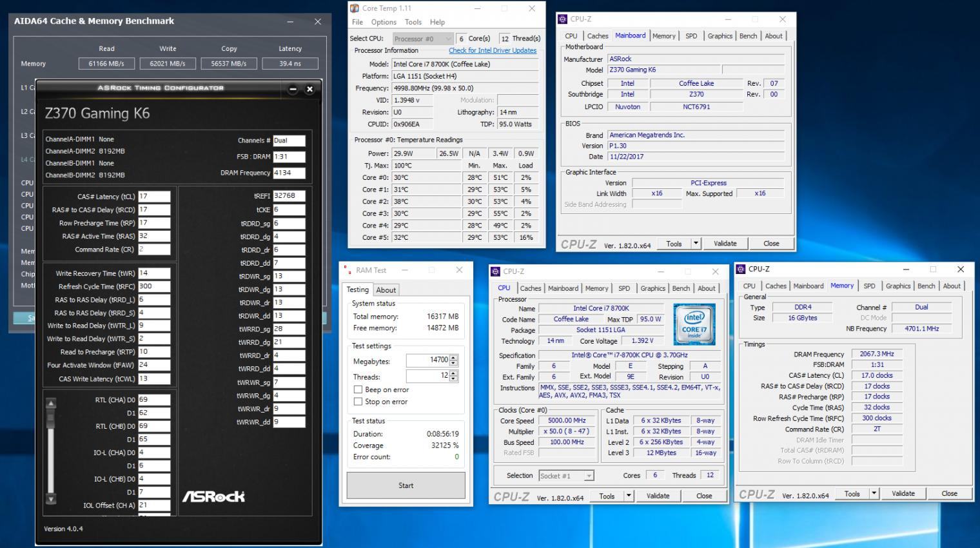980x548 pixels.
Task: Click the CAS# Latency (tCL) field
Action: [154, 197]
